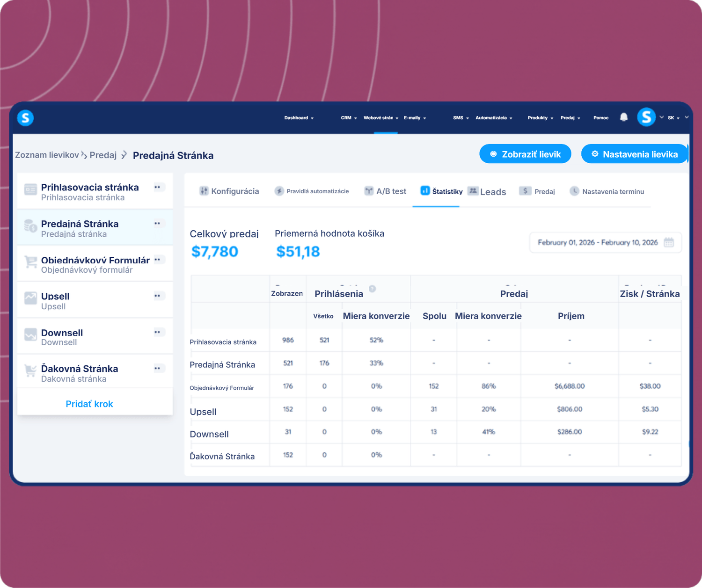Go to the Nastavenia termínu tab
This screenshot has height=588, width=702.
[607, 191]
